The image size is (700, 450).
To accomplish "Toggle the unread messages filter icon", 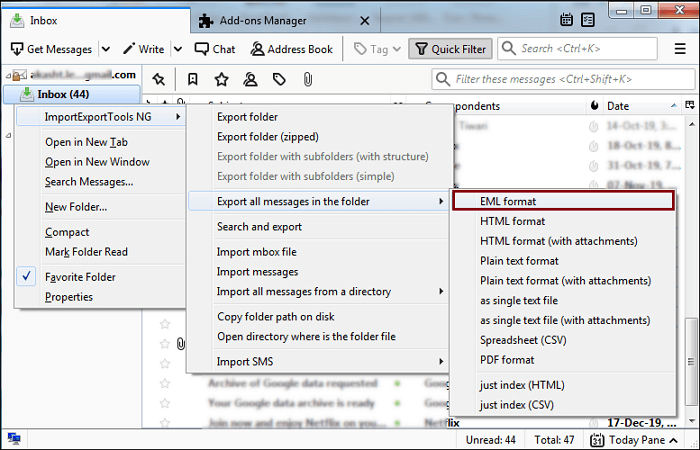I will (x=192, y=79).
